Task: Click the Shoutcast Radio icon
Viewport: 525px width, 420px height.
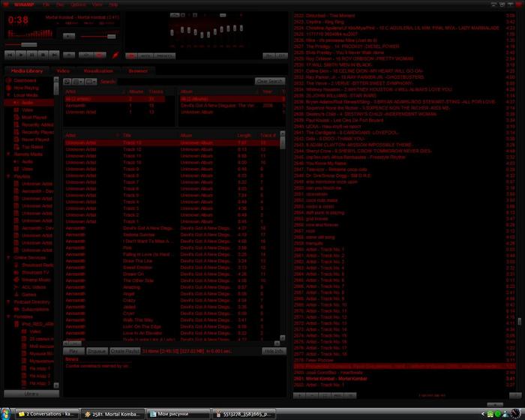Action: click(x=16, y=265)
